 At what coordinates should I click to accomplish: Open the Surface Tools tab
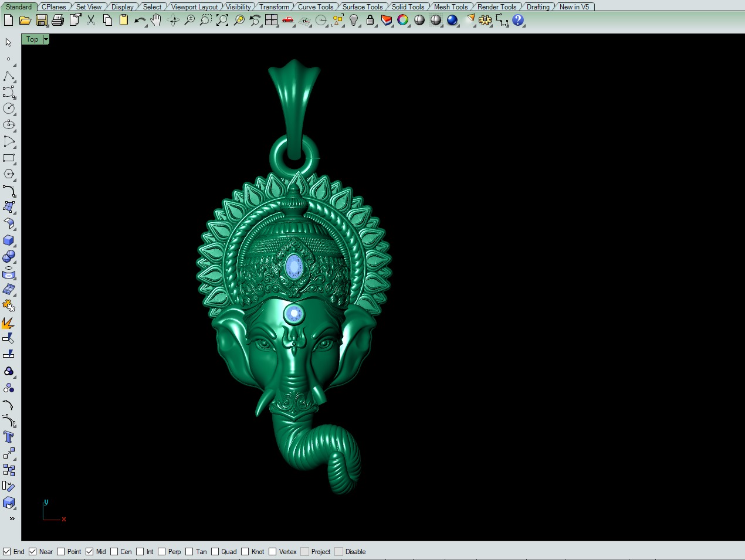point(363,7)
